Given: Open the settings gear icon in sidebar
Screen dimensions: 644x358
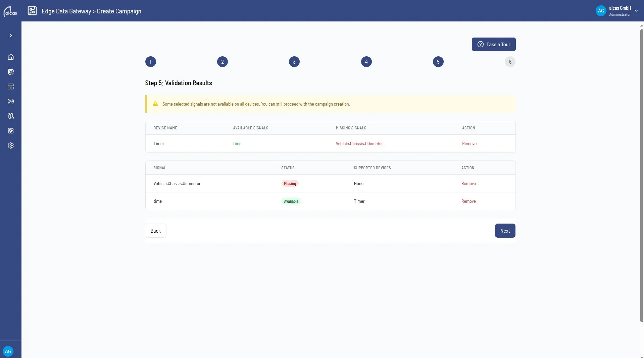Looking at the screenshot, I should pos(11,145).
